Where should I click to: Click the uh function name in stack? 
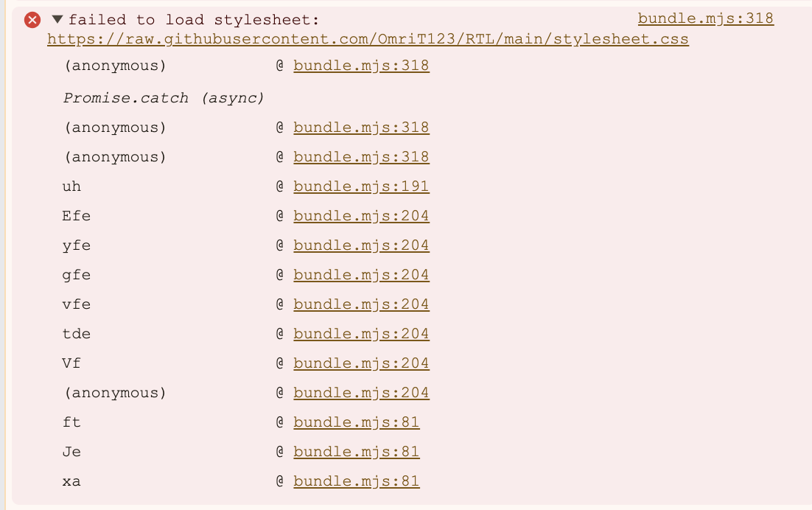click(x=71, y=186)
